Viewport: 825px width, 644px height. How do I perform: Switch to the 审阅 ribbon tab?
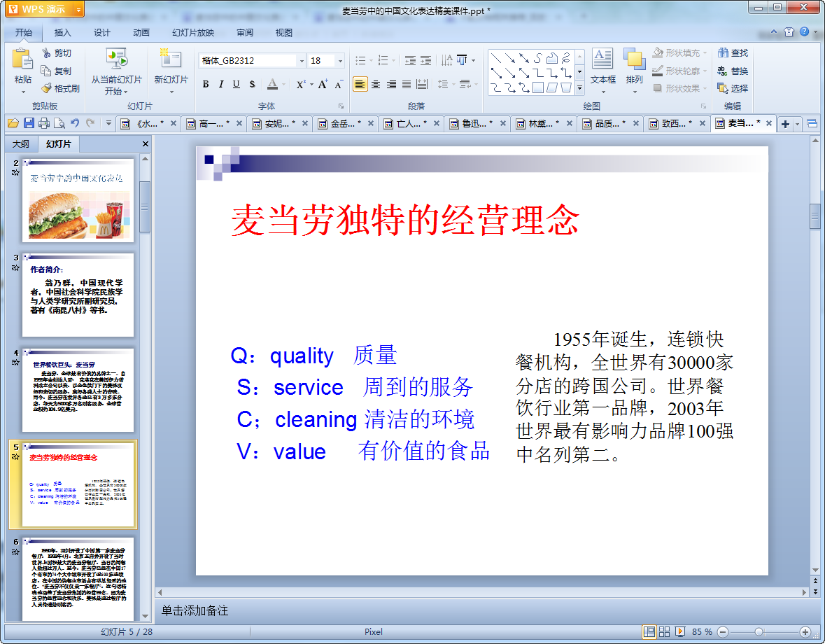[245, 33]
